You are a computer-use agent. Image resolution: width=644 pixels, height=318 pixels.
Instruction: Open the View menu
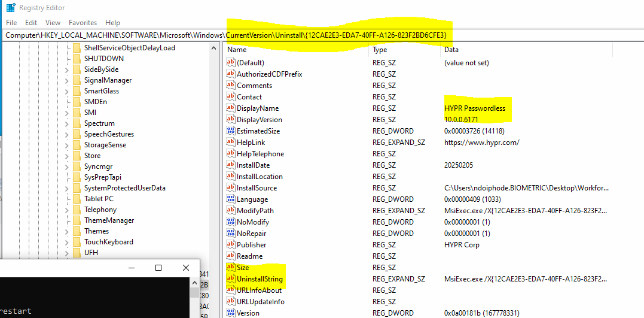53,23
